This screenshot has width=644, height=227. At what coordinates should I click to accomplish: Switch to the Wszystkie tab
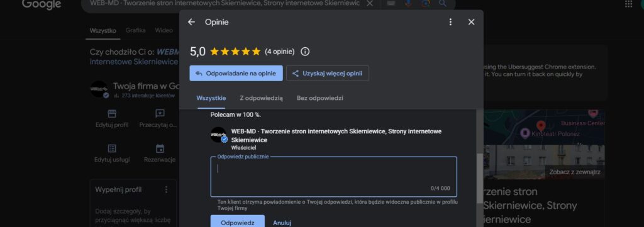[211, 98]
